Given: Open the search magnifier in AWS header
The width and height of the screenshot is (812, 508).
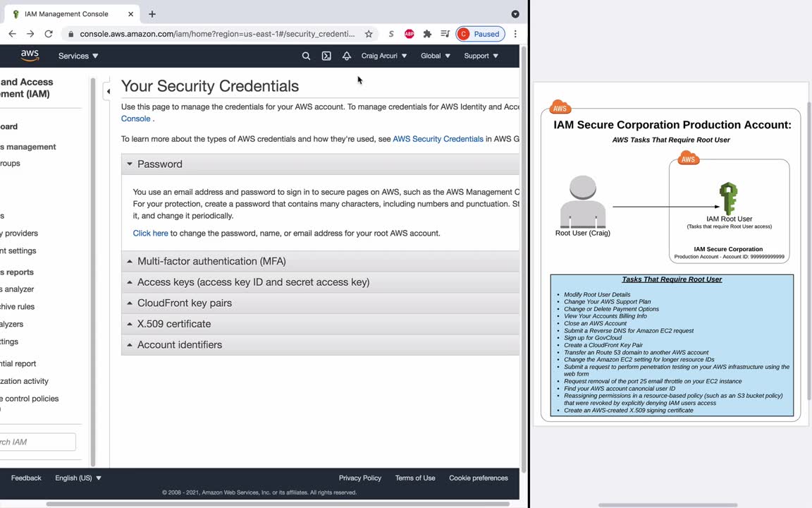Looking at the screenshot, I should coord(306,56).
